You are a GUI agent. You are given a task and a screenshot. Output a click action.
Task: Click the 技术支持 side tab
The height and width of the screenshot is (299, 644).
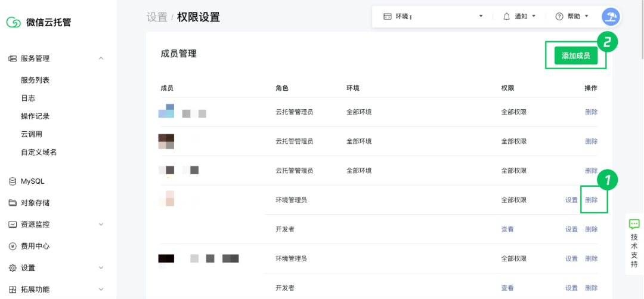pos(634,244)
